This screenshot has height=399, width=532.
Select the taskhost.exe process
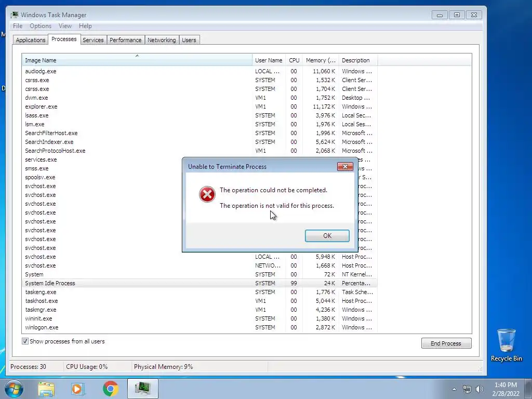click(x=199, y=301)
